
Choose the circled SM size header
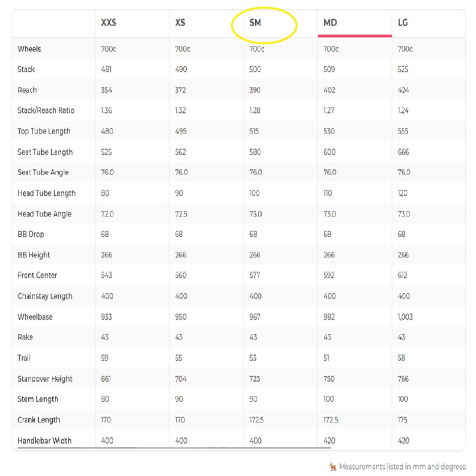pos(255,23)
